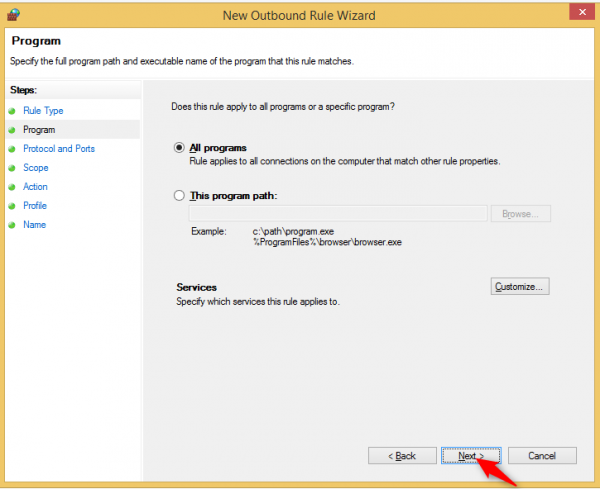
Task: Click the green bullet beside Rule Type
Action: (x=10, y=111)
